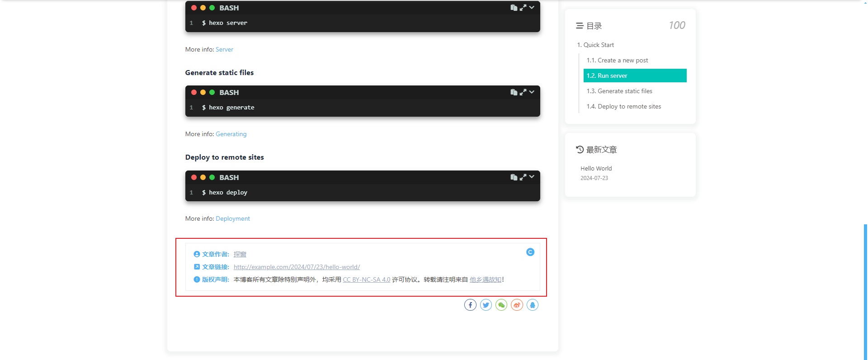Image resolution: width=868 pixels, height=360 pixels.
Task: Open the Deployment more info link
Action: pyautogui.click(x=233, y=219)
